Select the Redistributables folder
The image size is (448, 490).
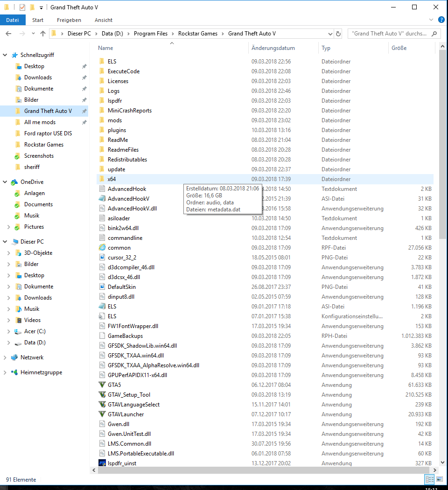[265, 160]
